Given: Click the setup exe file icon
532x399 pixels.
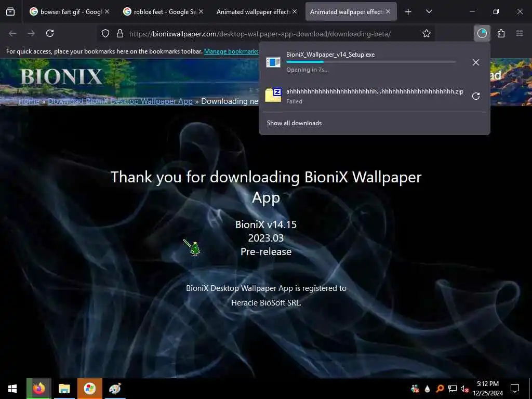Looking at the screenshot, I should coord(273,62).
